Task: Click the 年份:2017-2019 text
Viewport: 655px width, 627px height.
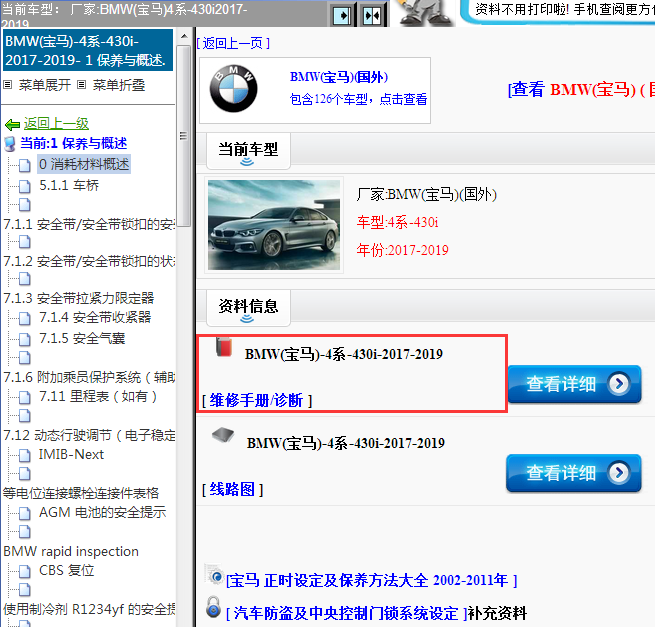Action: coord(402,250)
